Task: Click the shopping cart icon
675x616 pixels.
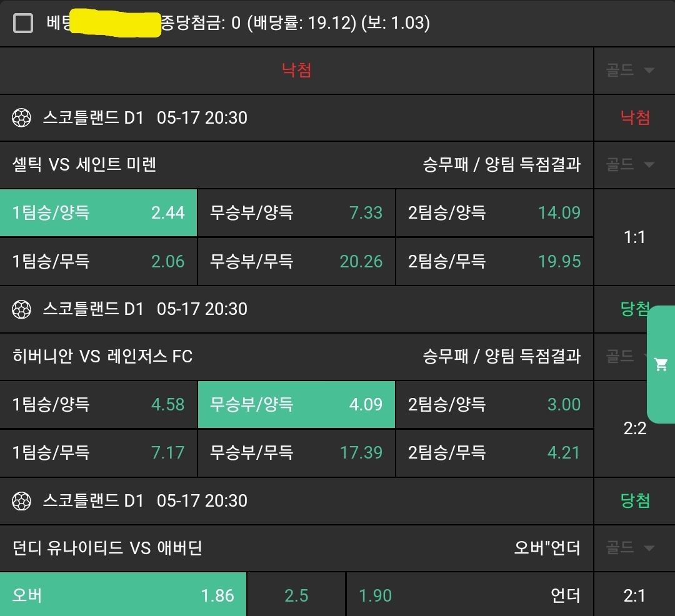Action: 661,365
